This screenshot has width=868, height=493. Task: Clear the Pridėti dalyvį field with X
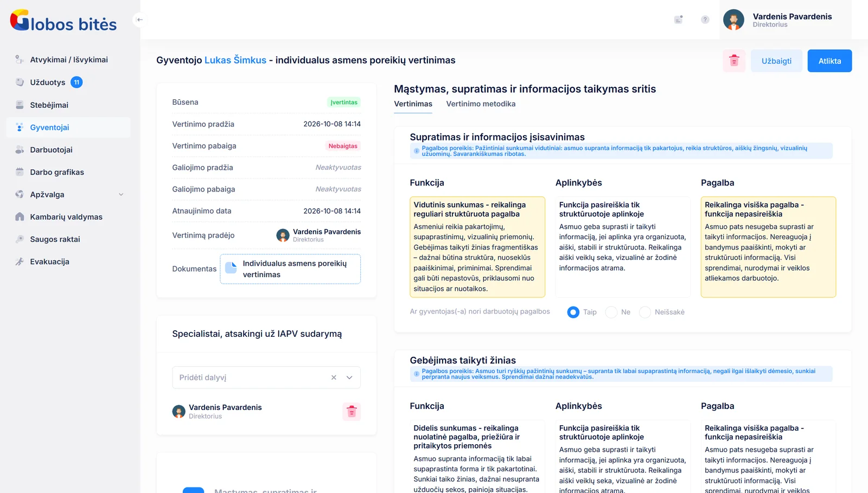coord(334,377)
